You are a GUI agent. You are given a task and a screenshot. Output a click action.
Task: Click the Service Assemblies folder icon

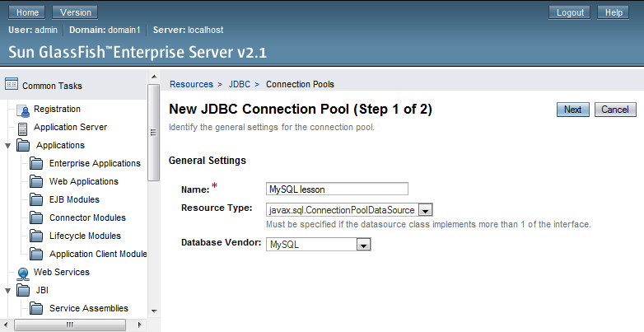point(36,308)
